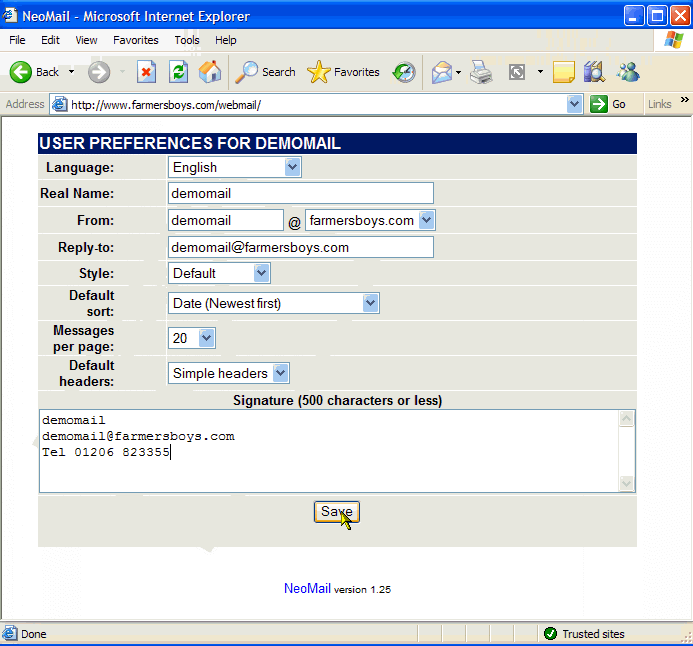The width and height of the screenshot is (693, 646).
Task: Click the From username field
Action: pos(225,220)
